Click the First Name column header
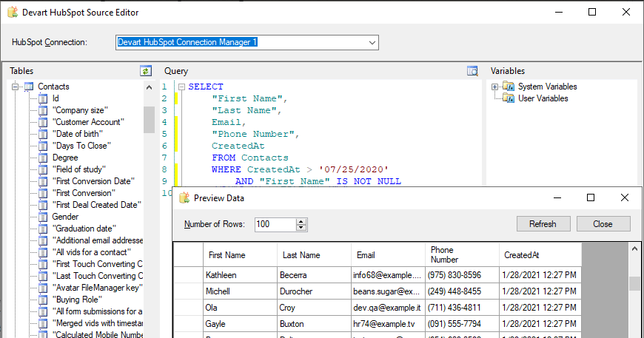This screenshot has width=644, height=338. click(241, 255)
